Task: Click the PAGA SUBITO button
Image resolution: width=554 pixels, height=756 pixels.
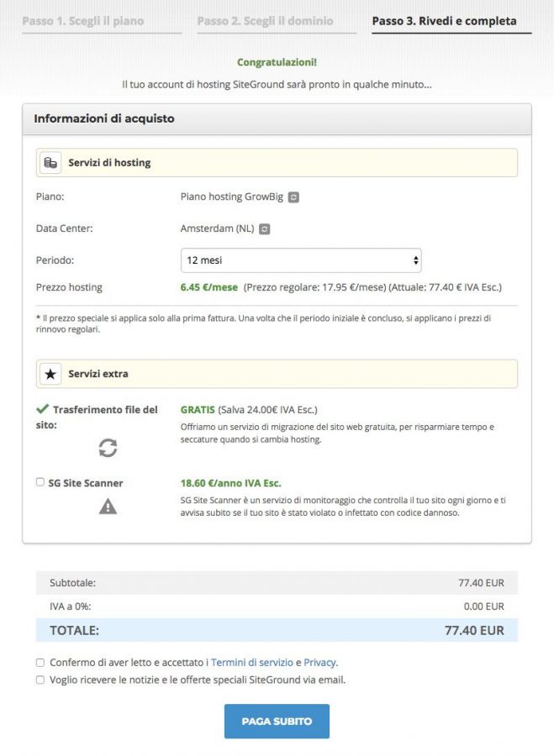Action: [277, 722]
